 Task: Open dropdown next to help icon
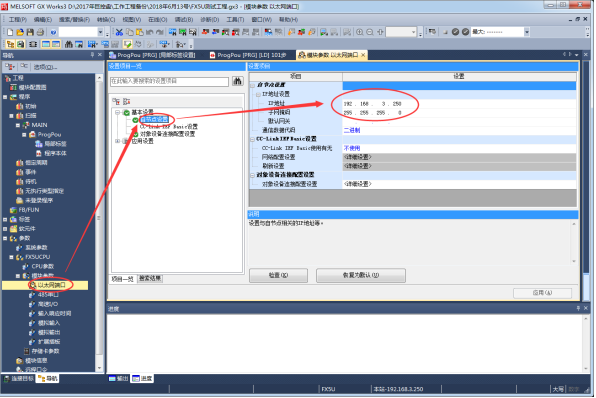pyautogui.click(x=100, y=32)
